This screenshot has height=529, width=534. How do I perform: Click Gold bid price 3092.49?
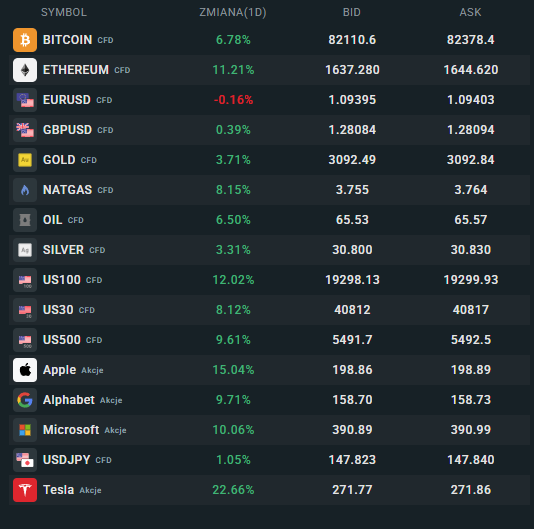(352, 160)
